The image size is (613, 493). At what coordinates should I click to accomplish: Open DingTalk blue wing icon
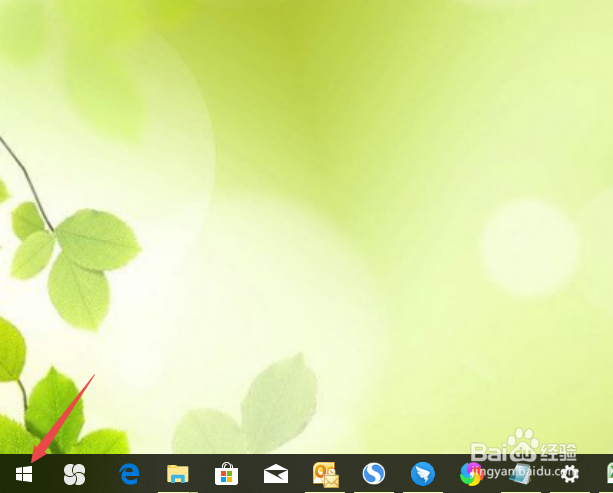point(423,473)
